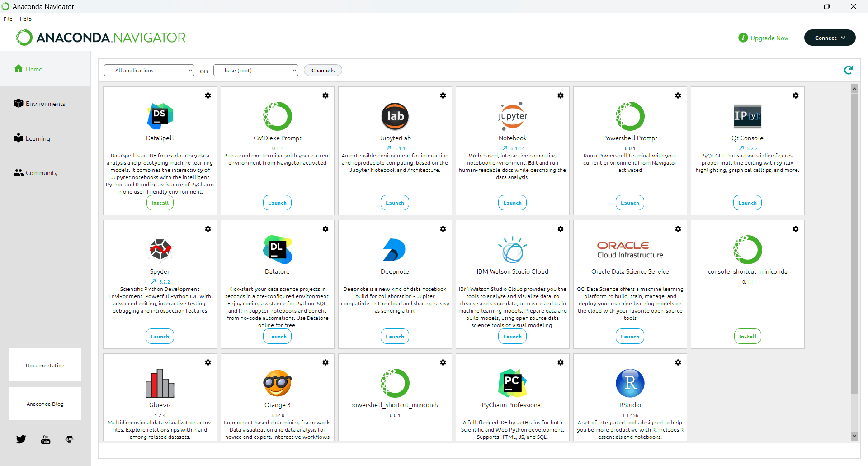This screenshot has width=868, height=466.
Task: Launch Jupyter Notebook
Action: [x=513, y=203]
